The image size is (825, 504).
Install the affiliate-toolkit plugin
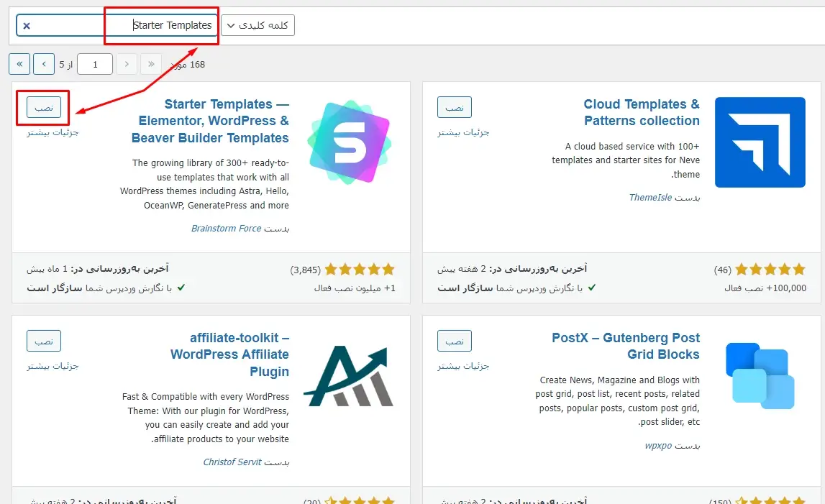point(44,341)
